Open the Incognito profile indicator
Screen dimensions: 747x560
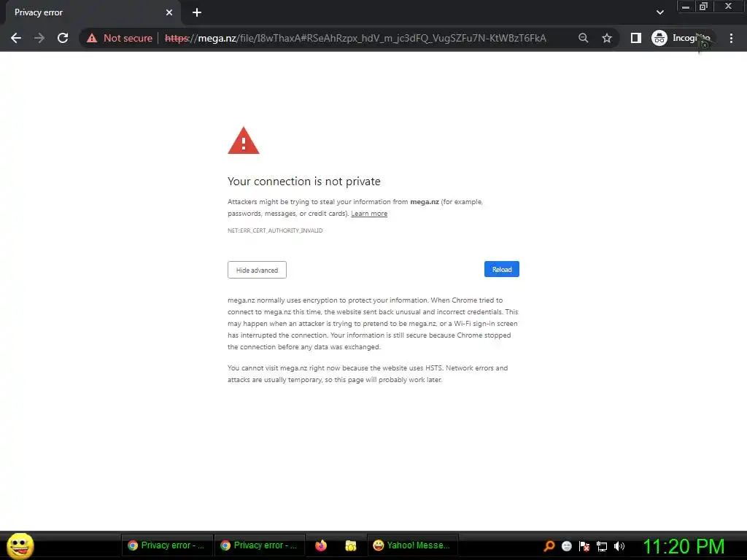pyautogui.click(x=682, y=38)
